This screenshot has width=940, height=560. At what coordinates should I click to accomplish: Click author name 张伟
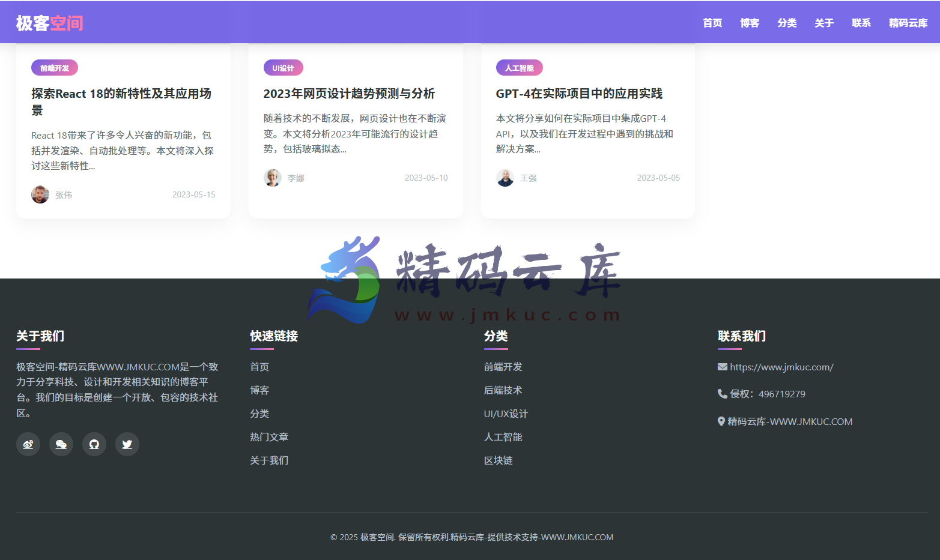pyautogui.click(x=64, y=195)
